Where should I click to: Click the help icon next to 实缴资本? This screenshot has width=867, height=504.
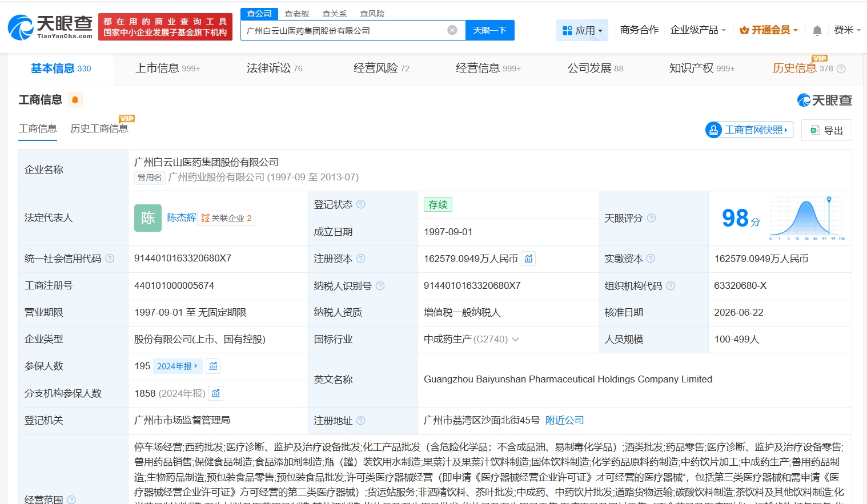pos(651,259)
